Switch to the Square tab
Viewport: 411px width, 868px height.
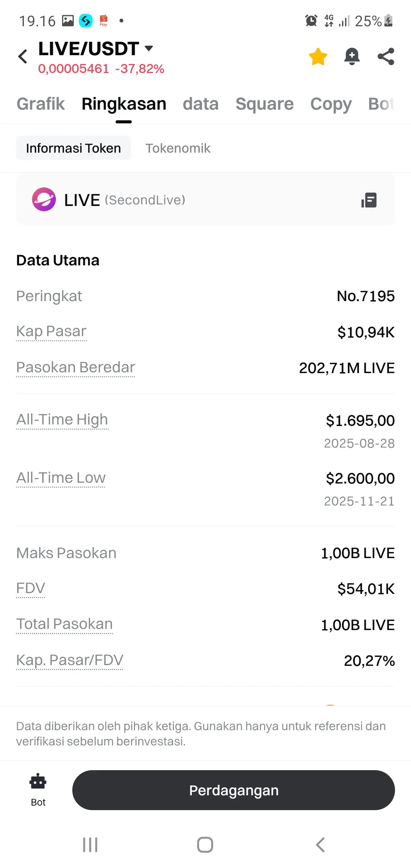264,104
